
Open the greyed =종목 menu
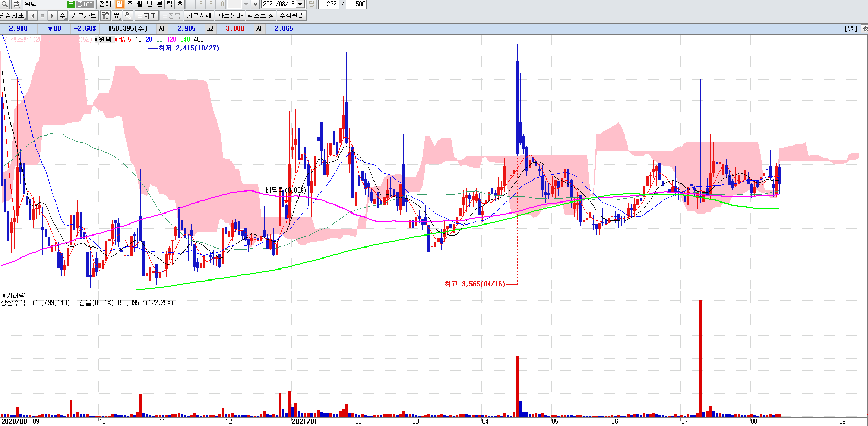click(171, 16)
